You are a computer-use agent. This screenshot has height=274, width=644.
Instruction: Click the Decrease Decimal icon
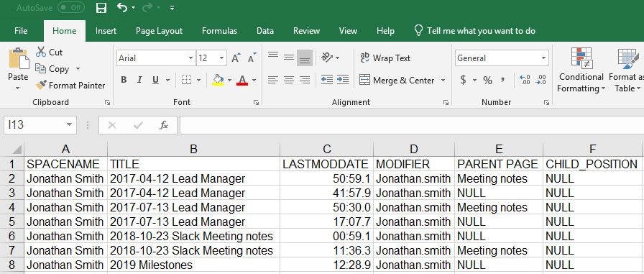pyautogui.click(x=541, y=80)
